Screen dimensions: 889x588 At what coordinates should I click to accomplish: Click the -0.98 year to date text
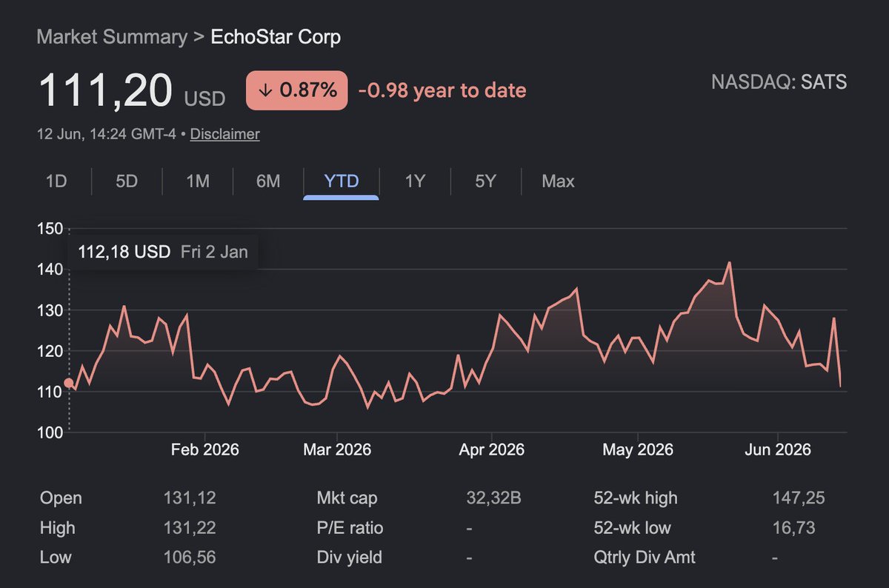[442, 90]
